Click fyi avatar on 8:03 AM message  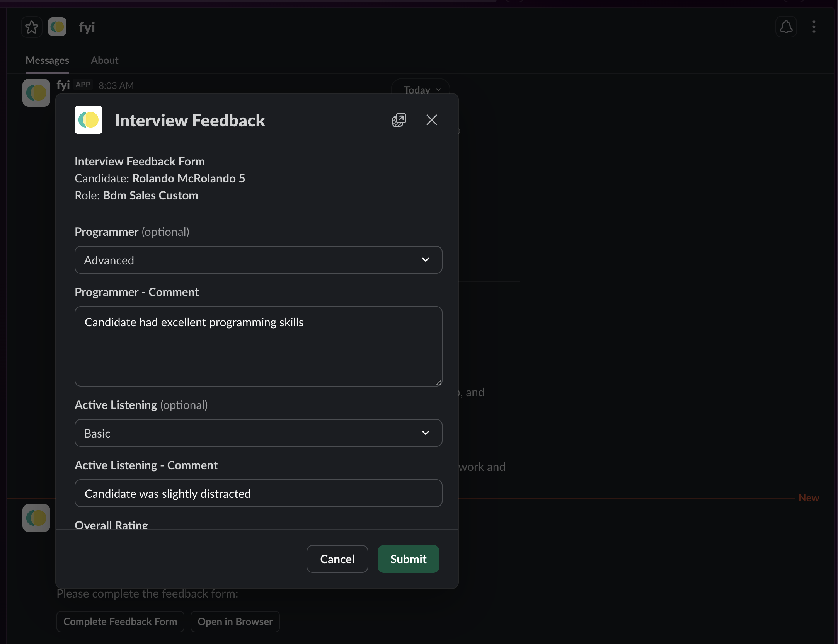tap(36, 93)
